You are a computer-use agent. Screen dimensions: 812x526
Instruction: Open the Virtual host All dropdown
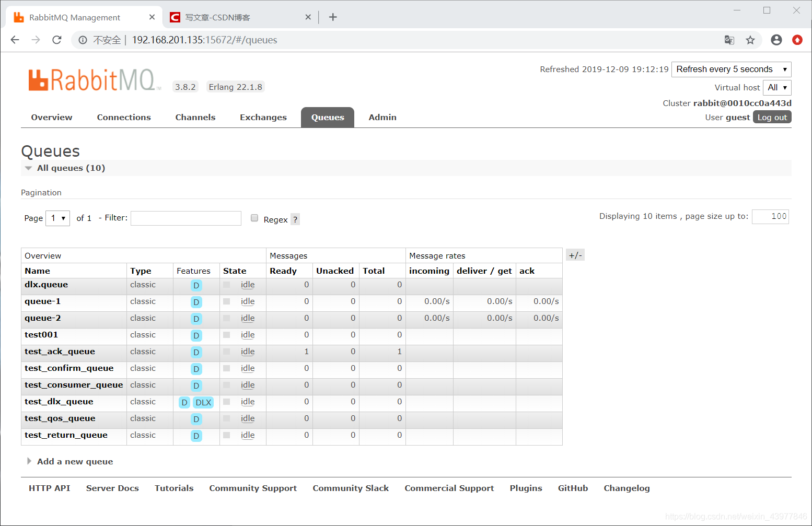click(777, 88)
